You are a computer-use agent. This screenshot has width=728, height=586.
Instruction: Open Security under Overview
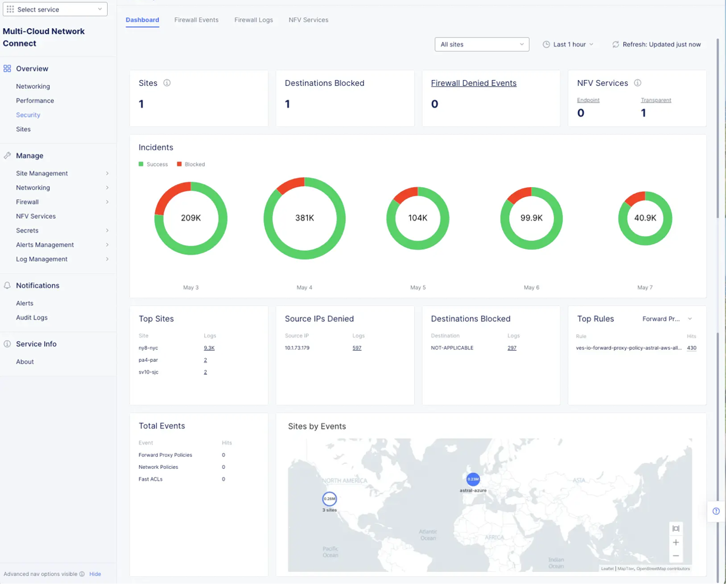point(28,115)
